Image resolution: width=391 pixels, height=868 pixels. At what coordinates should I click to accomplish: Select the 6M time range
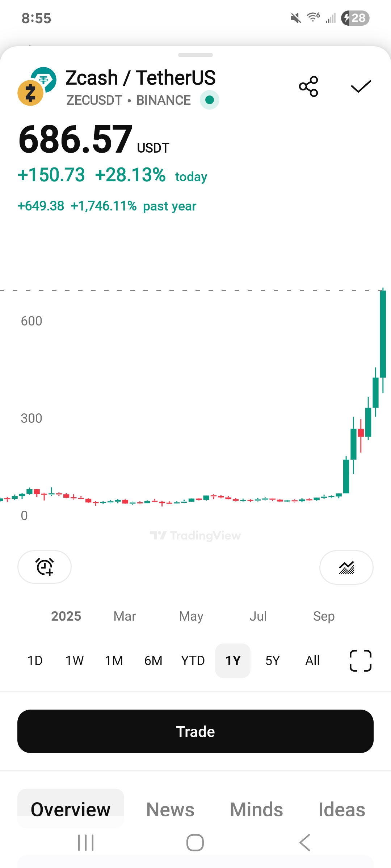(x=153, y=661)
